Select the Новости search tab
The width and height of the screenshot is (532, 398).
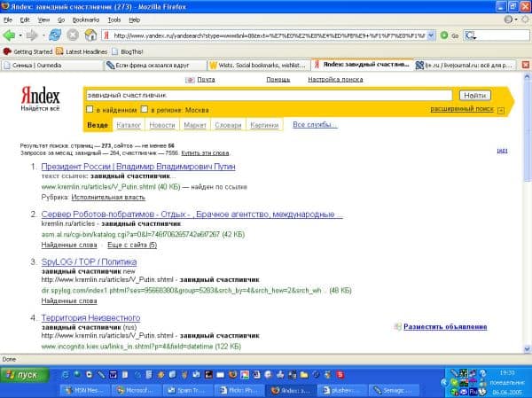(162, 125)
